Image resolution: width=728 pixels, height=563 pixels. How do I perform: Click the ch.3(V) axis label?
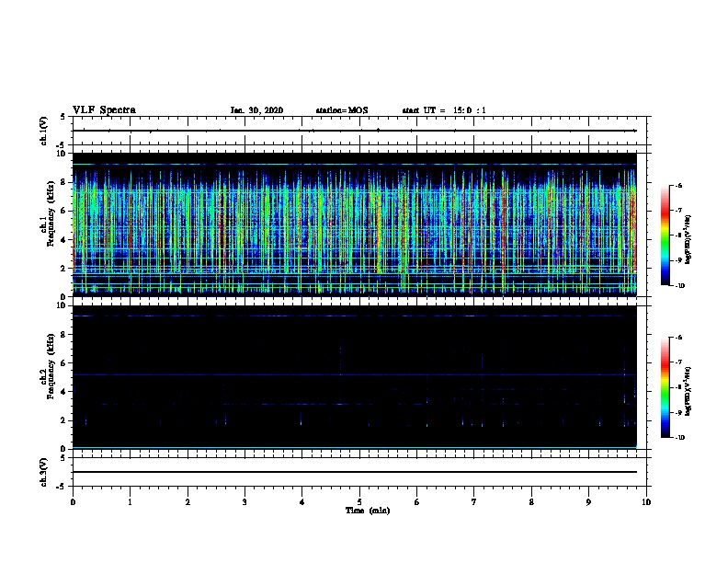tap(44, 473)
